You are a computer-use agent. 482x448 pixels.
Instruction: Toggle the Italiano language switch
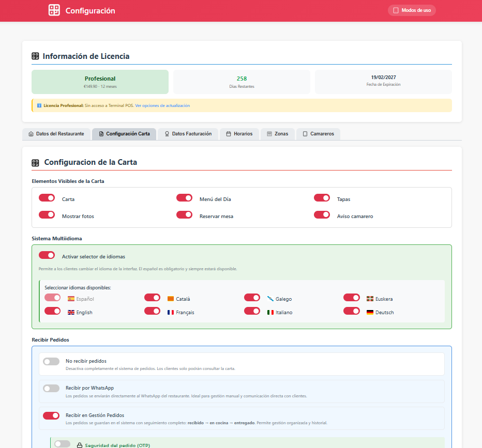point(252,311)
